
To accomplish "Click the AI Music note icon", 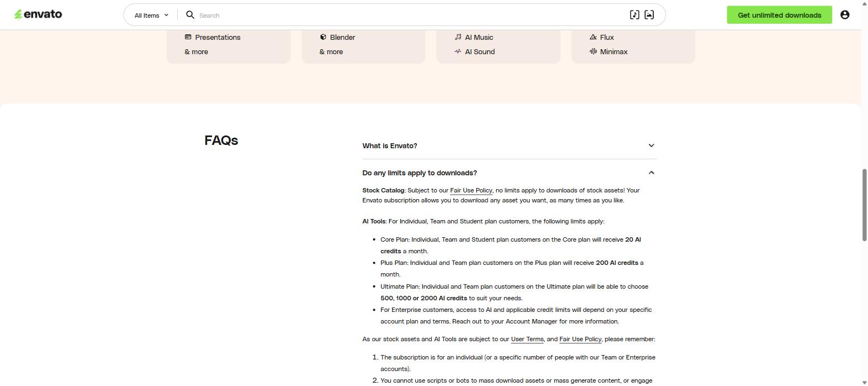I will pos(458,37).
